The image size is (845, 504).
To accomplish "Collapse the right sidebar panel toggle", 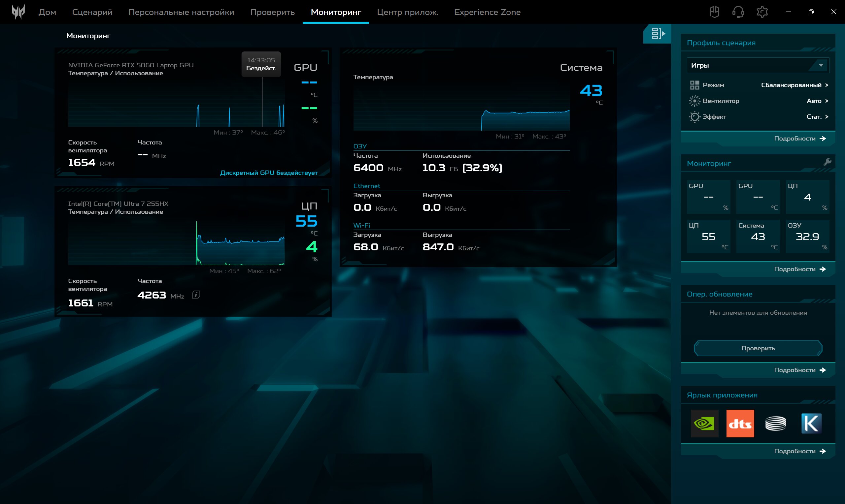I will 658,34.
